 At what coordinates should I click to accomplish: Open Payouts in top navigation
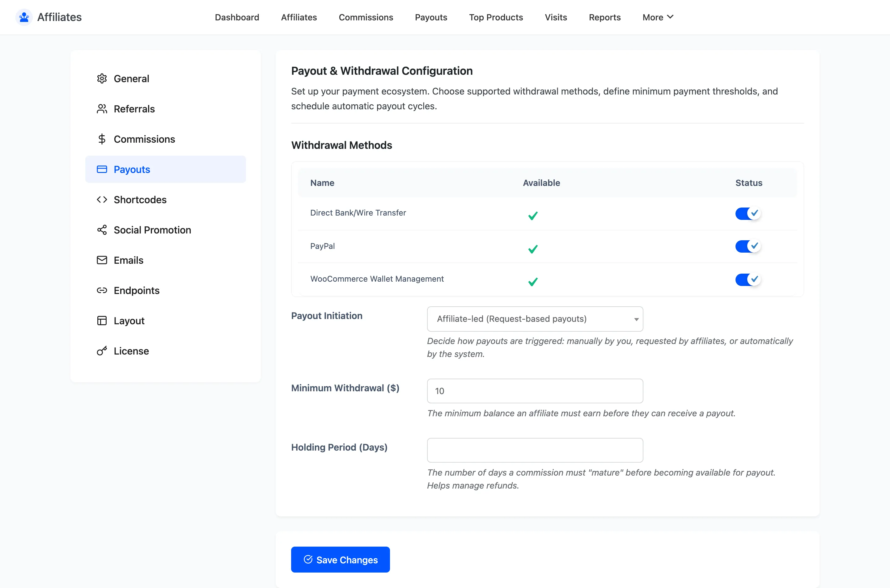tap(431, 17)
